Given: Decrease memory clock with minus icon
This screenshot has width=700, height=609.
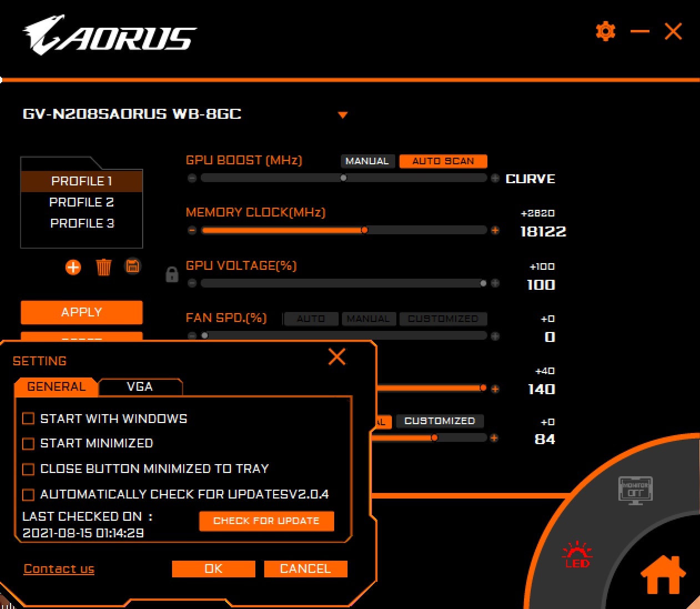Looking at the screenshot, I should [192, 230].
